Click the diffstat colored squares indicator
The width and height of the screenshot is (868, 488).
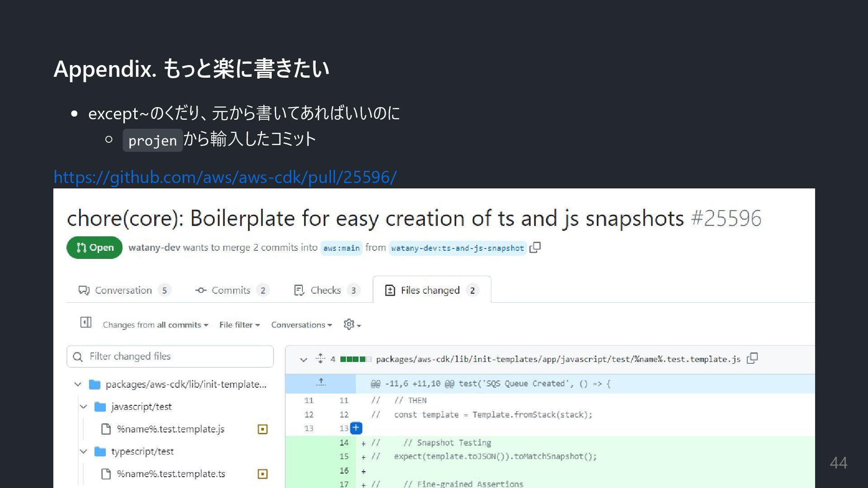tap(356, 360)
